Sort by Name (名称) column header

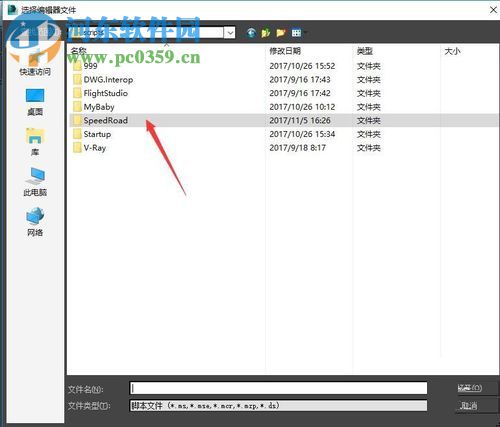(79, 51)
